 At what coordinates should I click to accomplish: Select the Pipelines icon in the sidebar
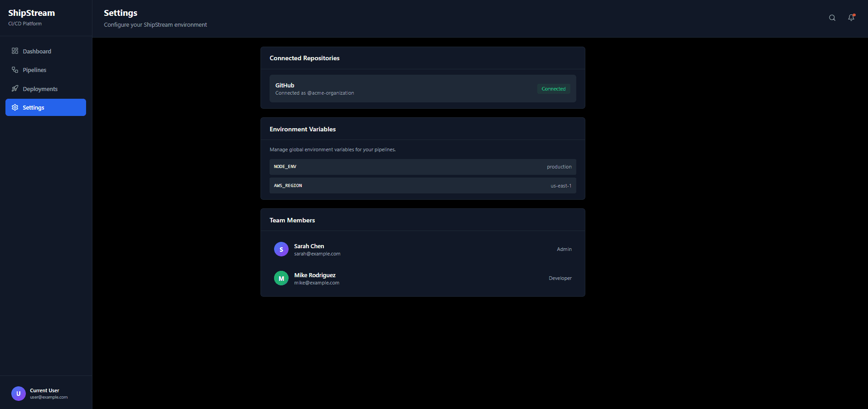(x=15, y=70)
